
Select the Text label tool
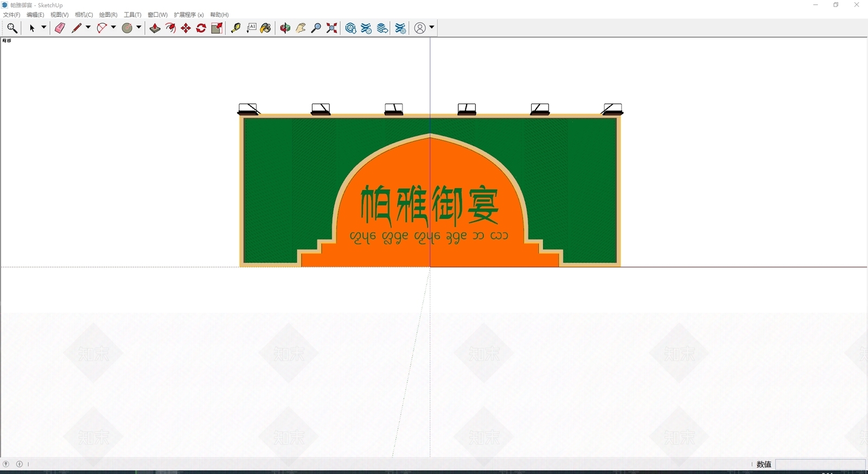251,28
